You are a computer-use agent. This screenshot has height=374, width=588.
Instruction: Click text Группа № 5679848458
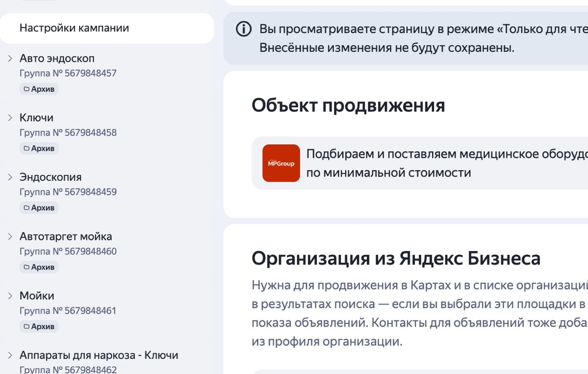[x=68, y=133]
